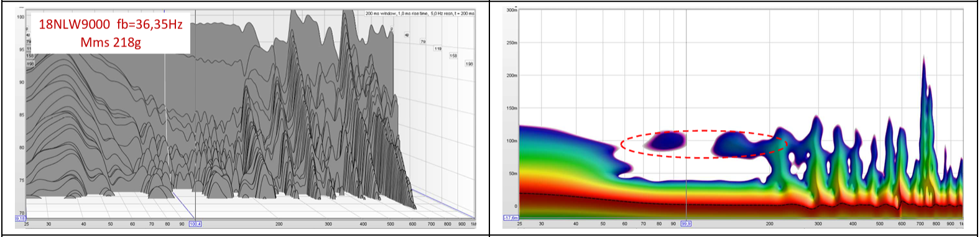
Task: Click the 700 Hz label on spectrogram frequency axis
Action: click(920, 223)
